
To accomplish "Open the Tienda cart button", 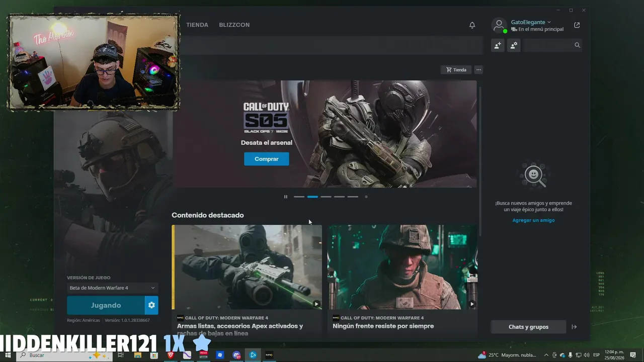I will (455, 70).
